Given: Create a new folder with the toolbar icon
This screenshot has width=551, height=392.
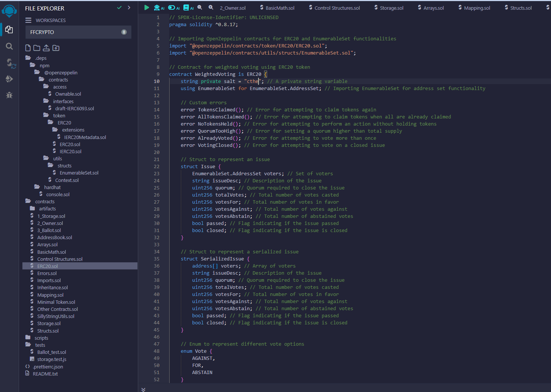Looking at the screenshot, I should click(x=37, y=48).
